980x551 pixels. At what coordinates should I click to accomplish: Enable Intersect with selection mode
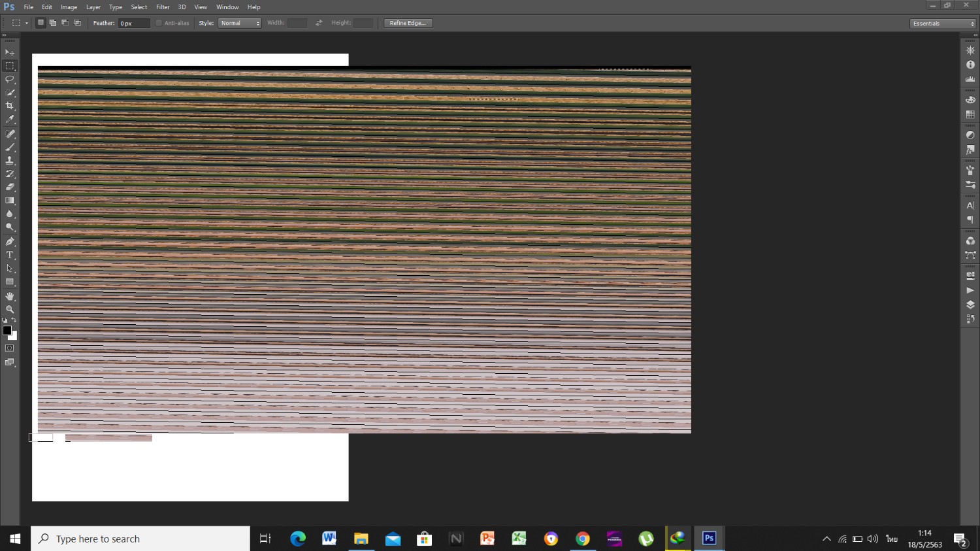(x=77, y=23)
